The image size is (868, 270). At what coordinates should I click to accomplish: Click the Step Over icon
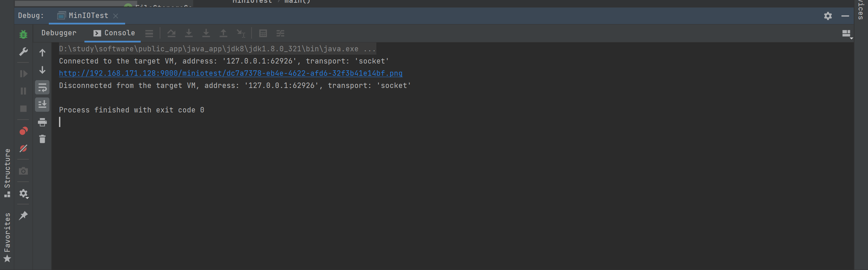(x=172, y=33)
